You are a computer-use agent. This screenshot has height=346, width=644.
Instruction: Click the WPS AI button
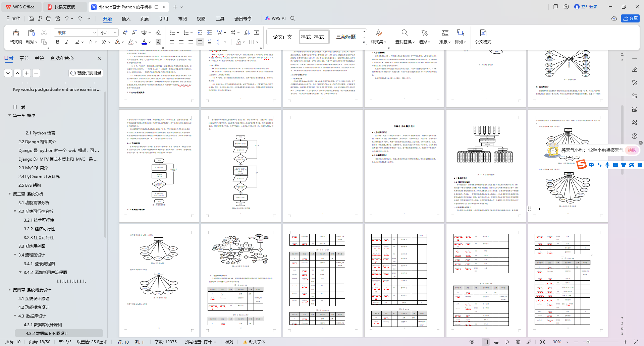(x=275, y=18)
